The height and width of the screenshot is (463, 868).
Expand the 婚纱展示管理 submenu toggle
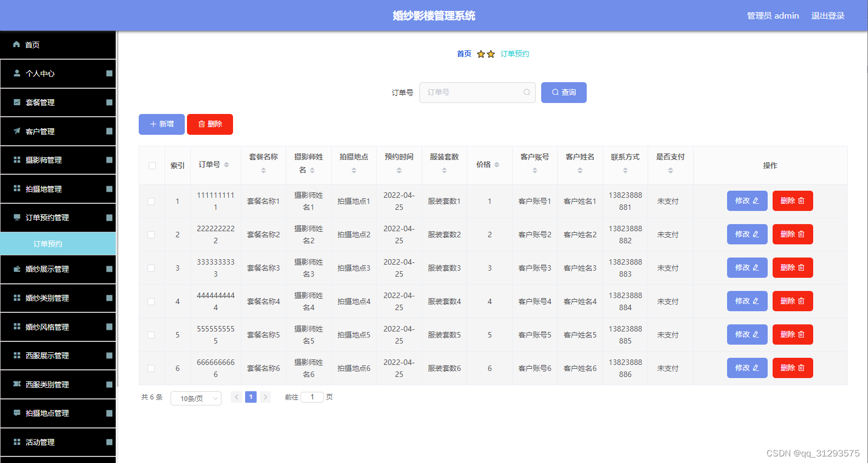(109, 269)
